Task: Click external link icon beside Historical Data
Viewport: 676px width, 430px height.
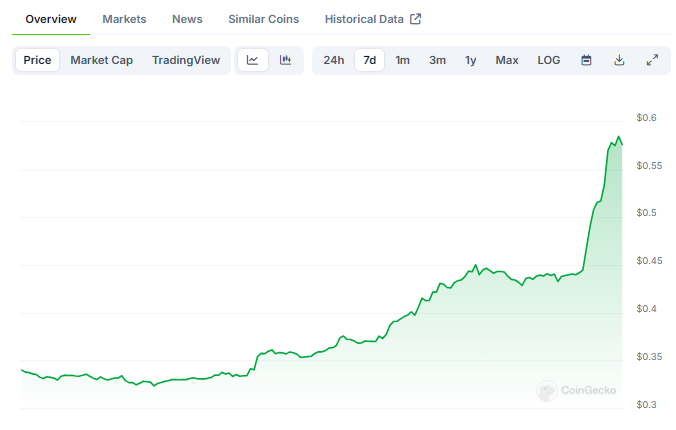Action: (415, 19)
